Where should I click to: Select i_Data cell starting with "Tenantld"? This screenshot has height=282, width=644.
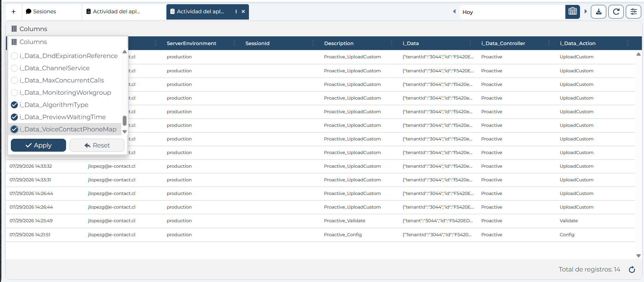pos(437,235)
